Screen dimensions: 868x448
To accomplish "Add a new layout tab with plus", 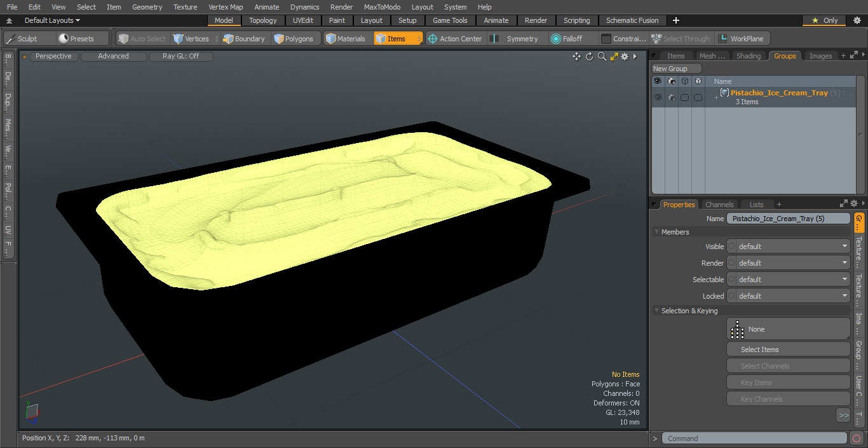I will point(676,20).
